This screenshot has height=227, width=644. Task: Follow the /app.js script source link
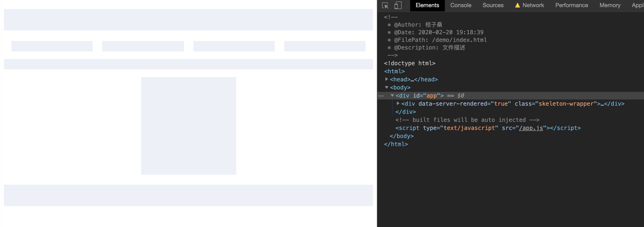(x=531, y=128)
